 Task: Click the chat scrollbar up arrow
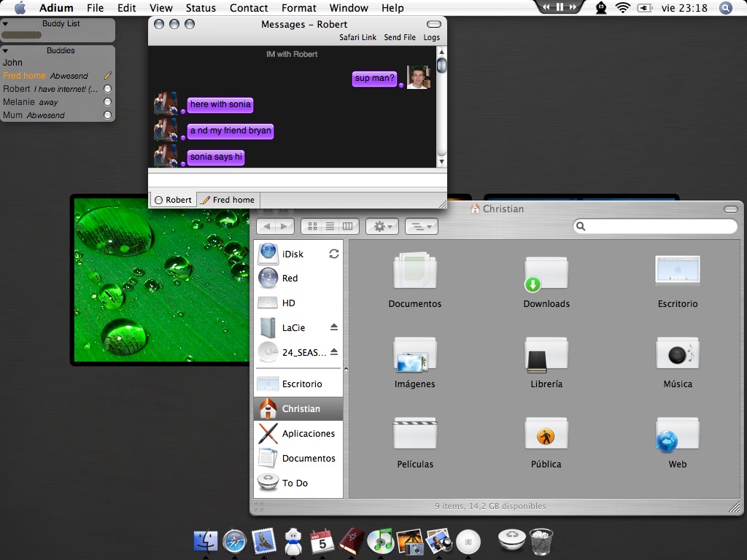tap(441, 52)
